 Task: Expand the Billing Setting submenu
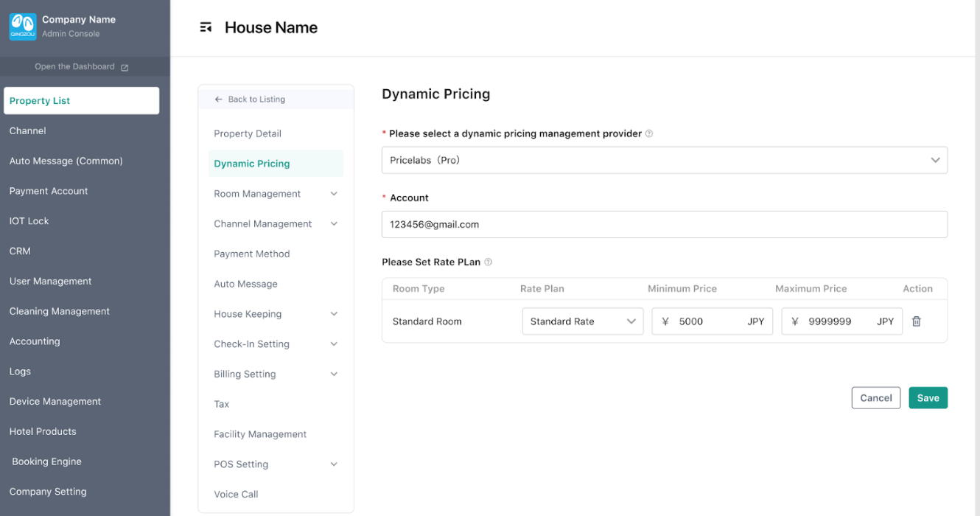[x=334, y=374]
